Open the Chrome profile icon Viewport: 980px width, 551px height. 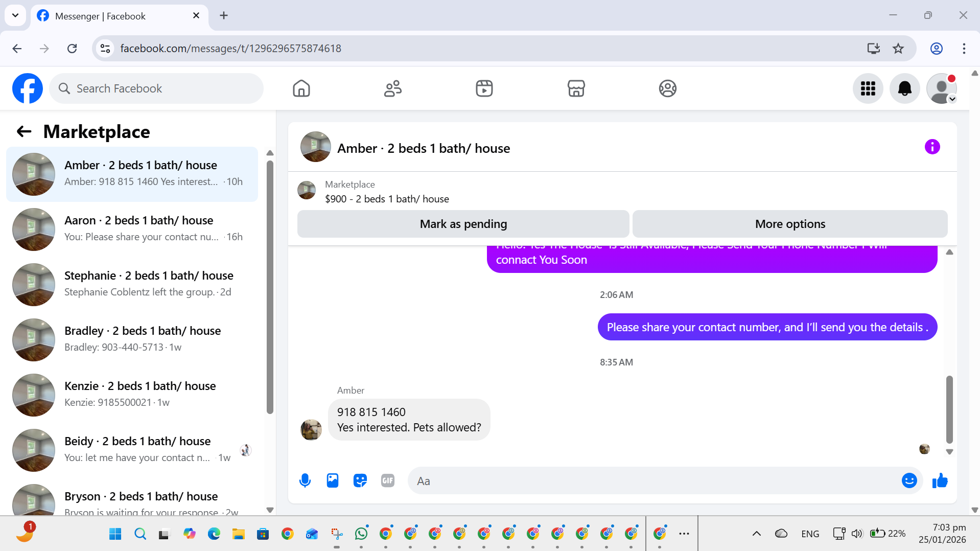[x=937, y=49]
